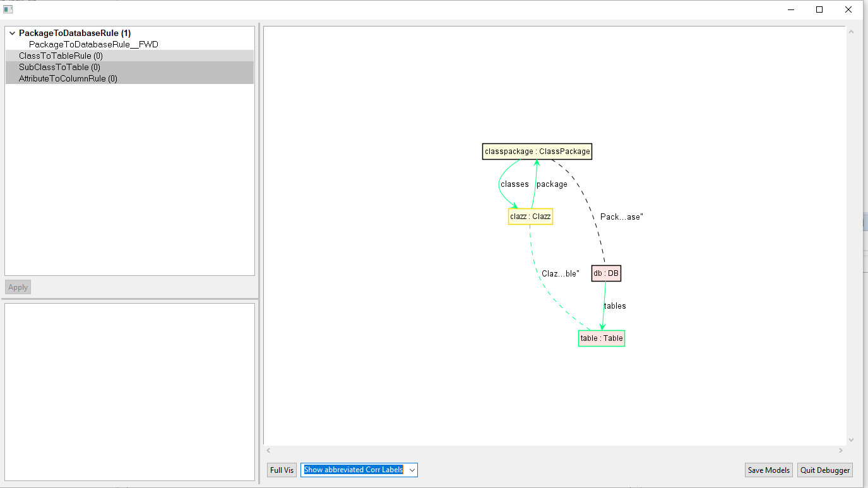
Task: Click the horizontal scrollbar right arrow
Action: (840, 450)
